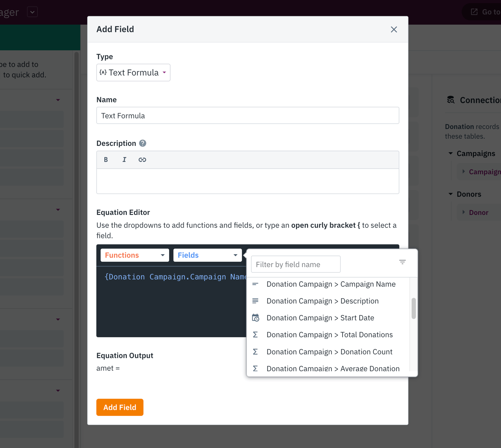Select Donation Campaign > Description field
This screenshot has height=448, width=501.
(322, 301)
